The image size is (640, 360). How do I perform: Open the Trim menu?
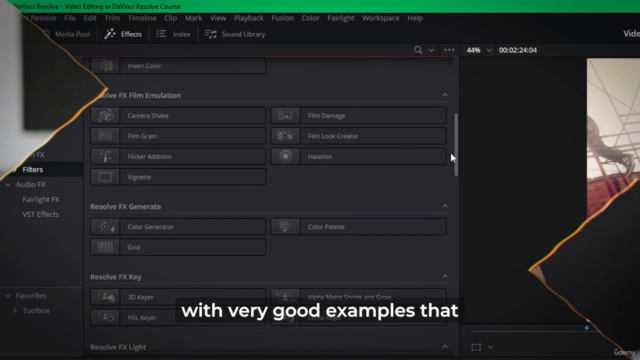pos(112,18)
